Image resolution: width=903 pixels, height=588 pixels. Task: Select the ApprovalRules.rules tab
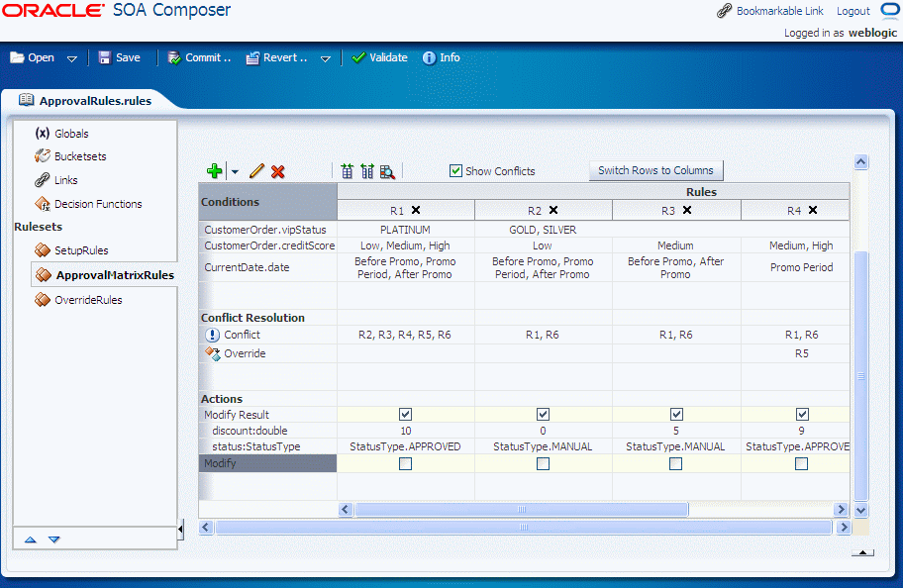[x=95, y=101]
